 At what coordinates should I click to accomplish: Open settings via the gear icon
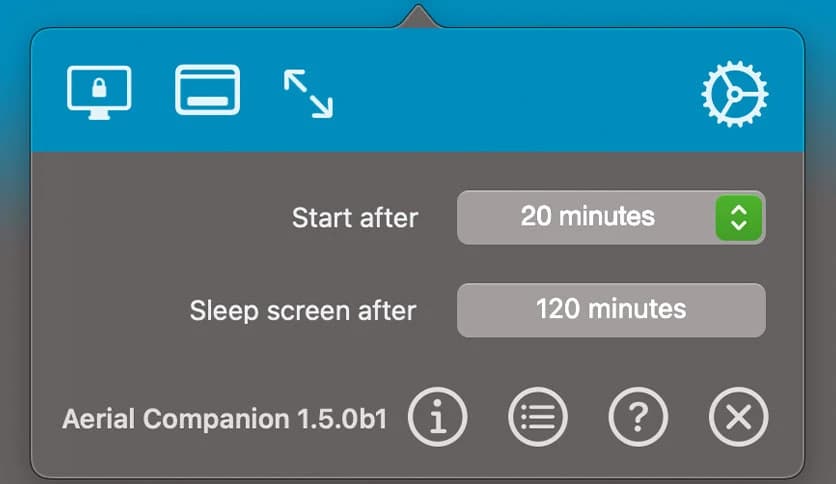[x=734, y=93]
